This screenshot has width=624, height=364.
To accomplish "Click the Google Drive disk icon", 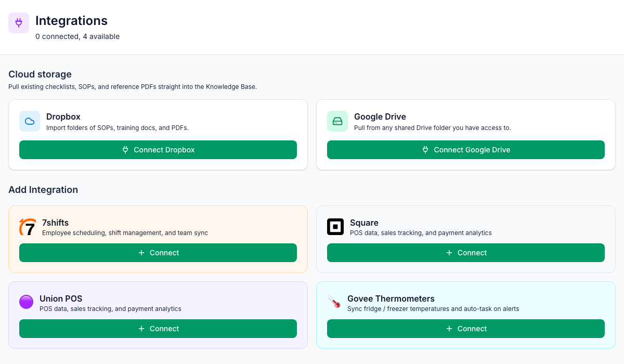I will [x=337, y=121].
